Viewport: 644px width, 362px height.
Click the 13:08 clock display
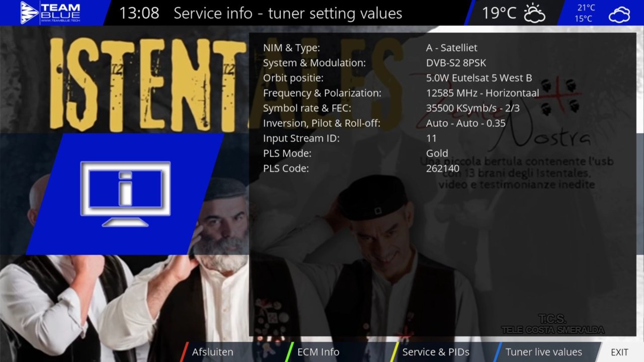pos(139,13)
